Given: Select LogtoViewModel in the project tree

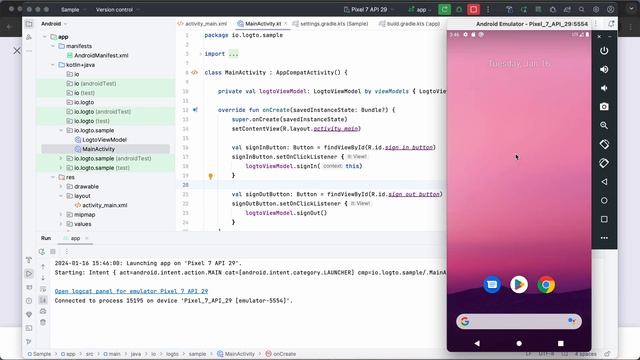Looking at the screenshot, I should (x=104, y=140).
